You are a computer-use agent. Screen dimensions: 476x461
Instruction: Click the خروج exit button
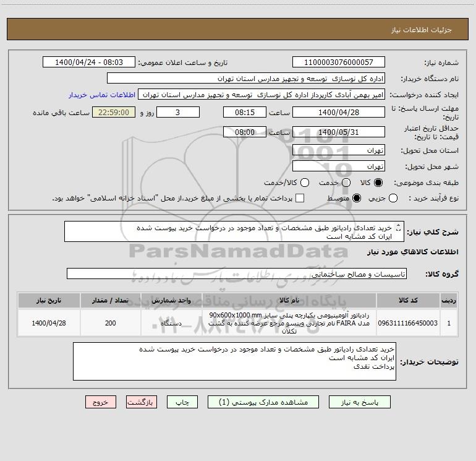pos(101,402)
